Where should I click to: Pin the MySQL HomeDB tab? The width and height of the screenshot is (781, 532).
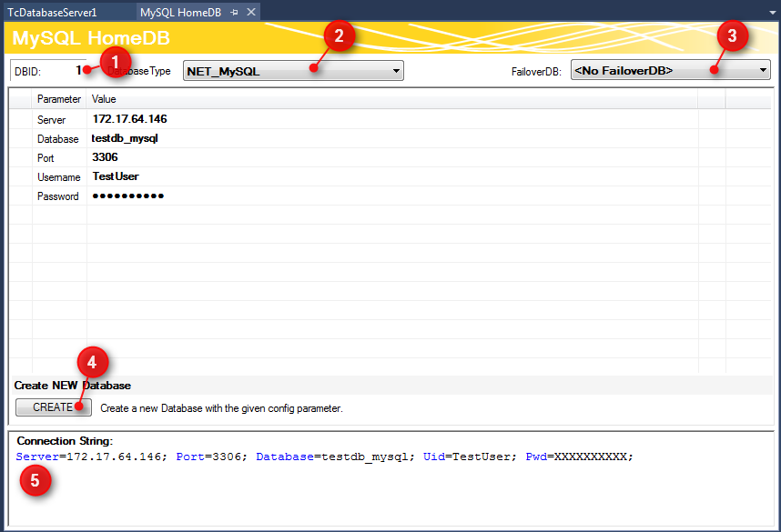(235, 13)
